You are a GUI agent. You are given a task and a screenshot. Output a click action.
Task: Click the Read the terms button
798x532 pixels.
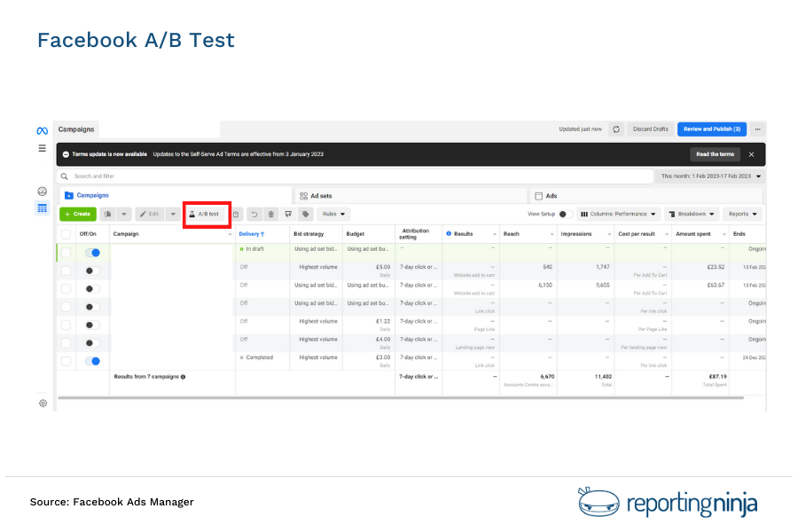(x=716, y=153)
